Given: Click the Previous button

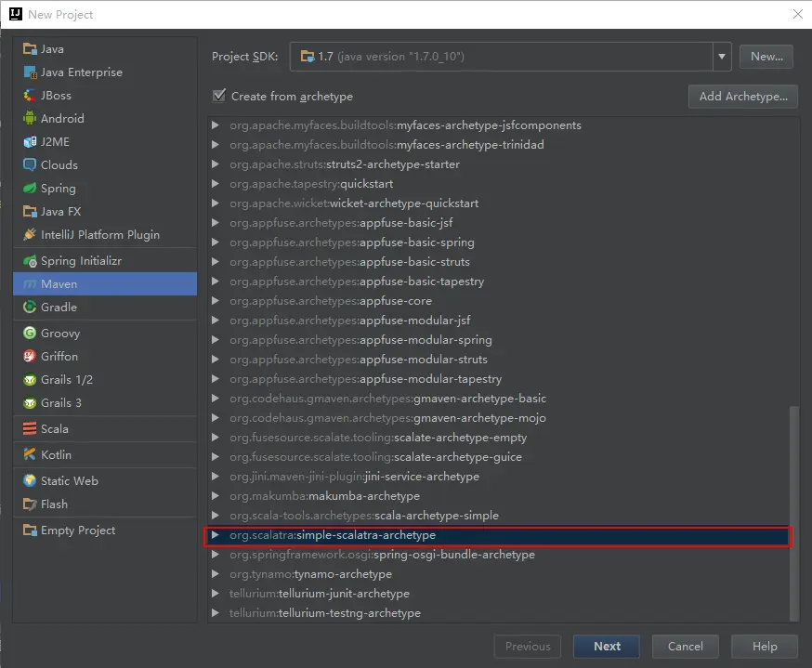Looking at the screenshot, I should click(x=528, y=647).
